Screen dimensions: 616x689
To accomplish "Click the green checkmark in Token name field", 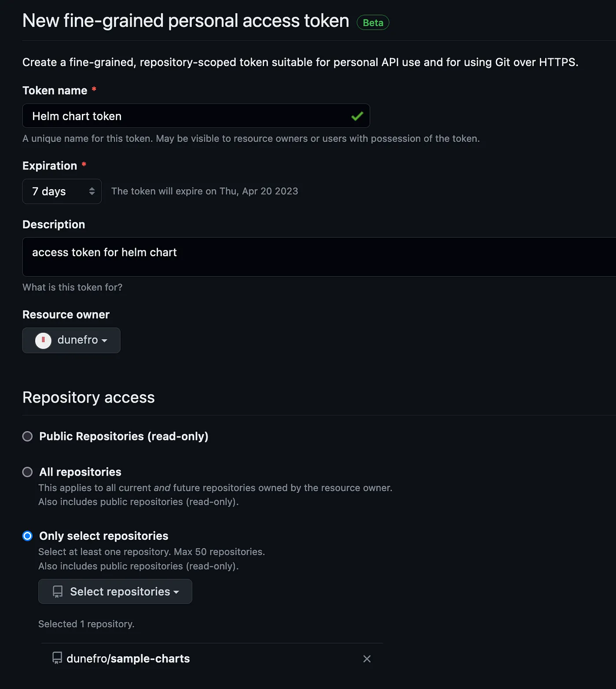I will click(x=357, y=116).
